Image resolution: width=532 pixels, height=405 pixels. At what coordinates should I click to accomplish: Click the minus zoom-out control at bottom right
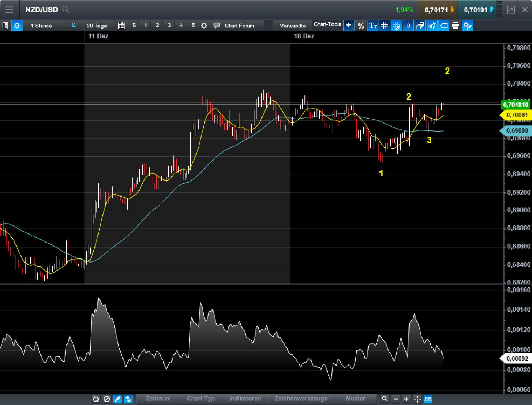396,399
